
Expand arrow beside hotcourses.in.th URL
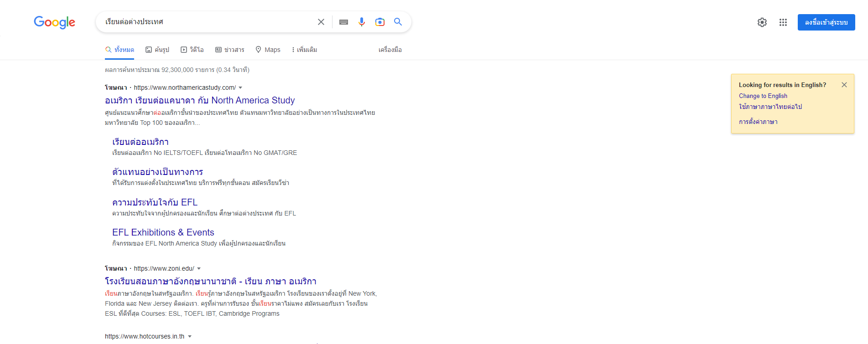point(190,336)
